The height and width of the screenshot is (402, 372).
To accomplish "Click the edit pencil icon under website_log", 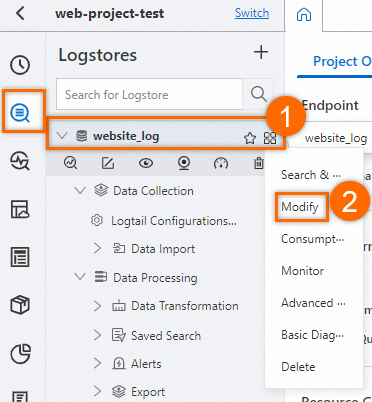I will [108, 163].
